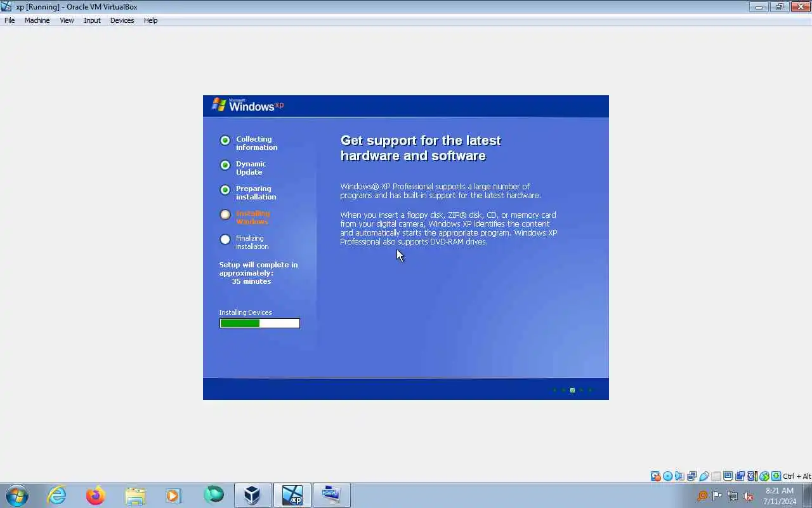The image size is (812, 508).
Task: Open the network tray icon
Action: click(733, 496)
